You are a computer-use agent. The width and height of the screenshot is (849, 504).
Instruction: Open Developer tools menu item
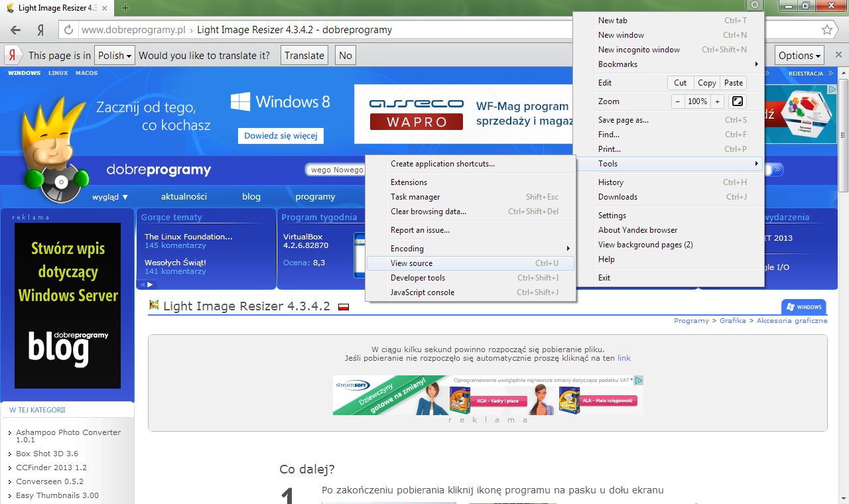(470, 278)
